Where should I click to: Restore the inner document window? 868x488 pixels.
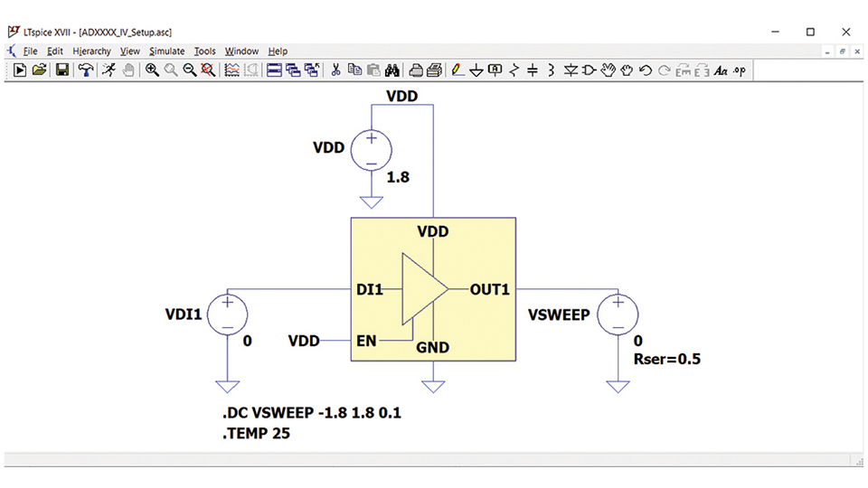tap(842, 52)
